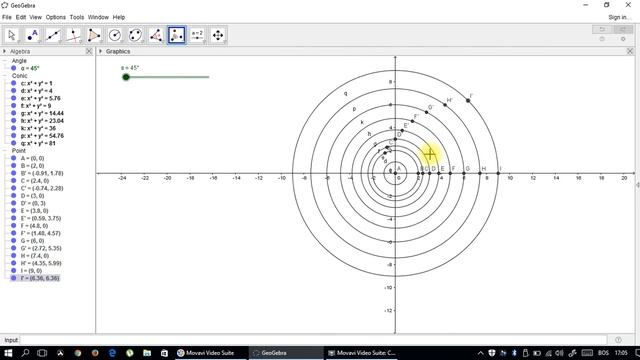
Task: Click point I' on the outer circle
Action: click(x=468, y=100)
